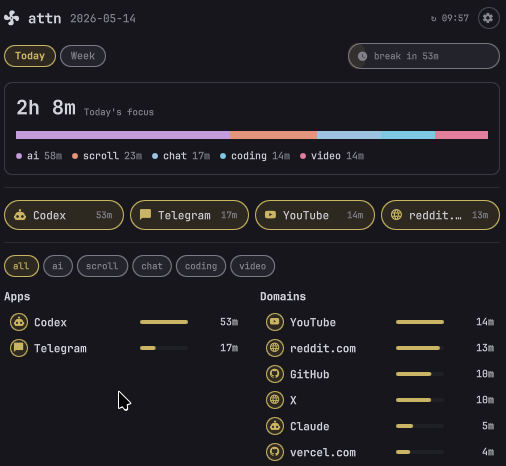
Task: Filter list by 'scroll' category
Action: 102,266
